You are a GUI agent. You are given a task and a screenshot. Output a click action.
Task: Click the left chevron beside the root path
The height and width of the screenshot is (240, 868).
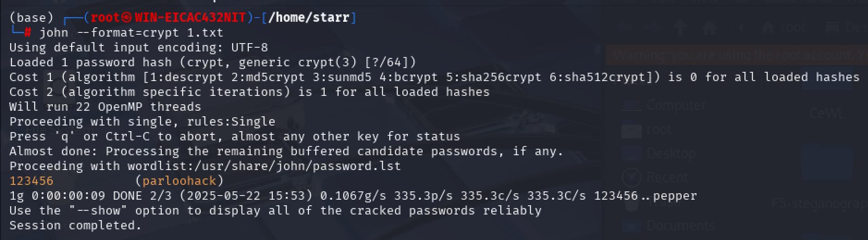[x=741, y=28]
